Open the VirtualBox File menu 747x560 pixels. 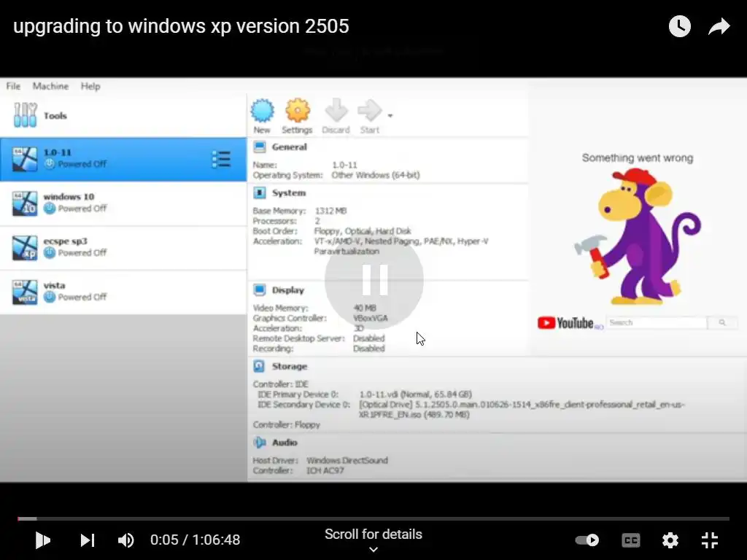tap(13, 86)
